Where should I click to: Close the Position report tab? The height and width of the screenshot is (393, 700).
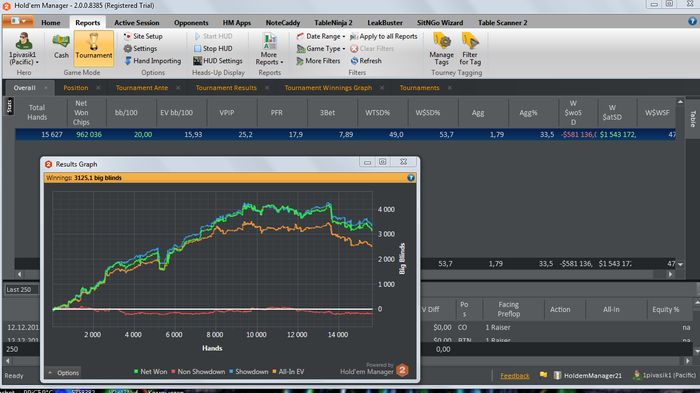[98, 88]
